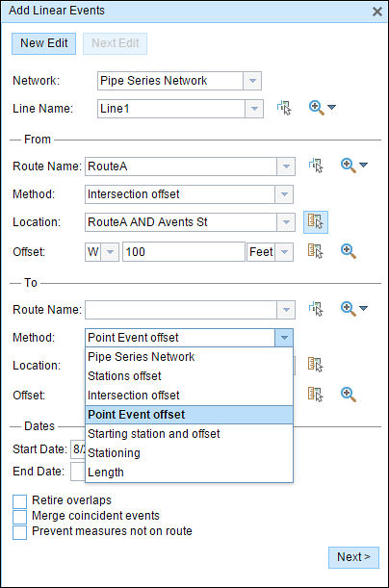Pick the From route on the map icon
Viewport: 389px width, 588px height.
(316, 166)
